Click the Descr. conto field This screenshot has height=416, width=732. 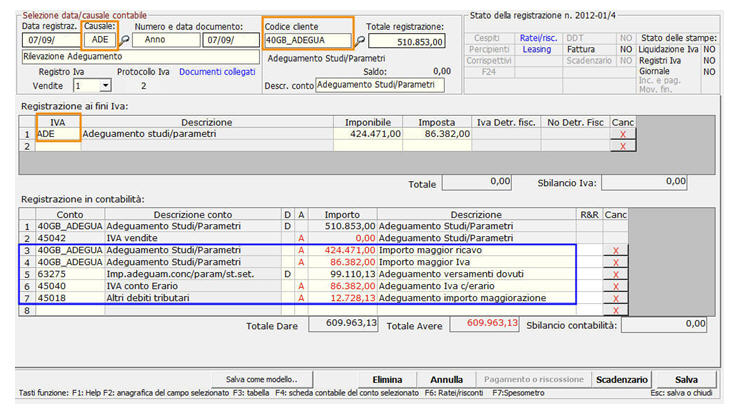(380, 85)
